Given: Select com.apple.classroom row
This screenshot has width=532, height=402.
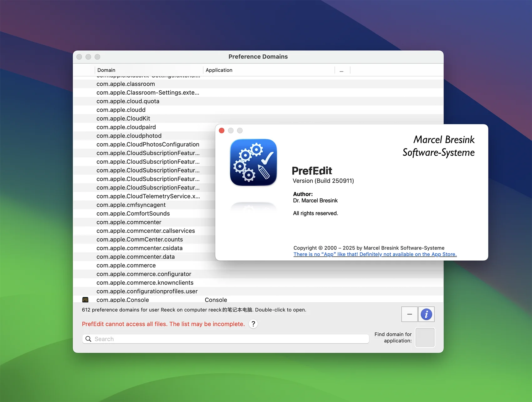Looking at the screenshot, I should click(258, 84).
